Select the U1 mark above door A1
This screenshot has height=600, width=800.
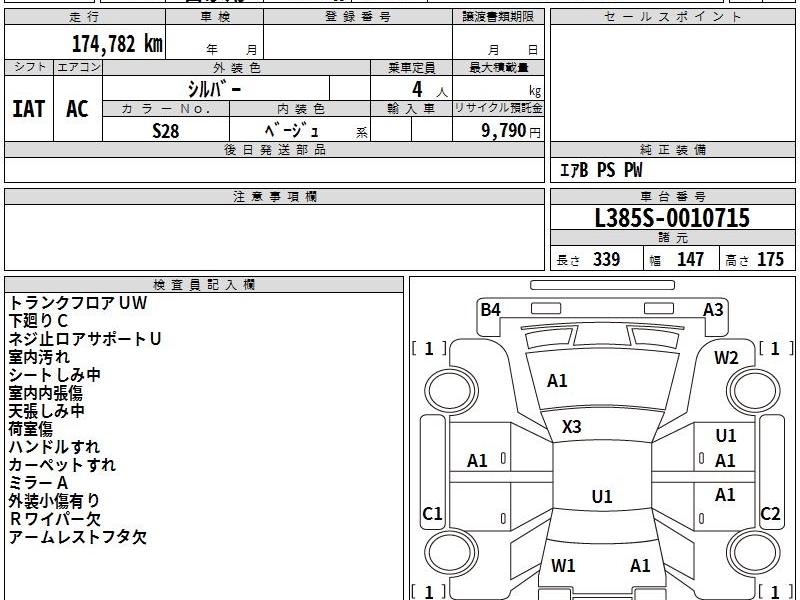click(726, 436)
